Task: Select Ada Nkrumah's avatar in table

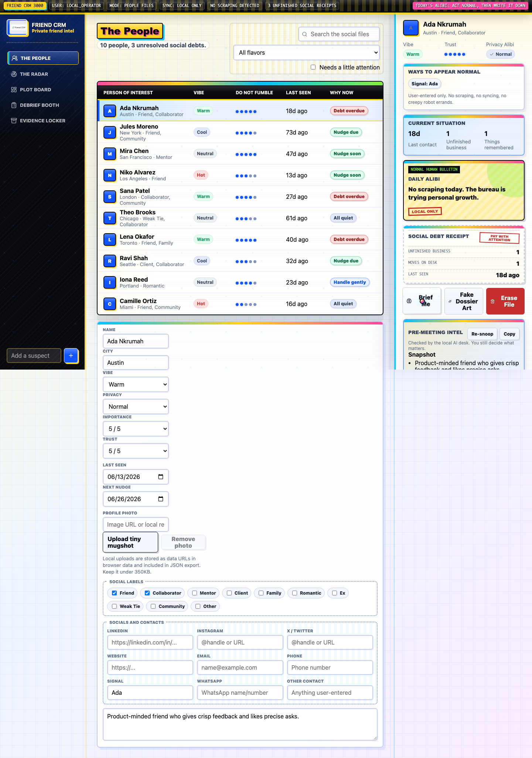Action: (x=110, y=111)
